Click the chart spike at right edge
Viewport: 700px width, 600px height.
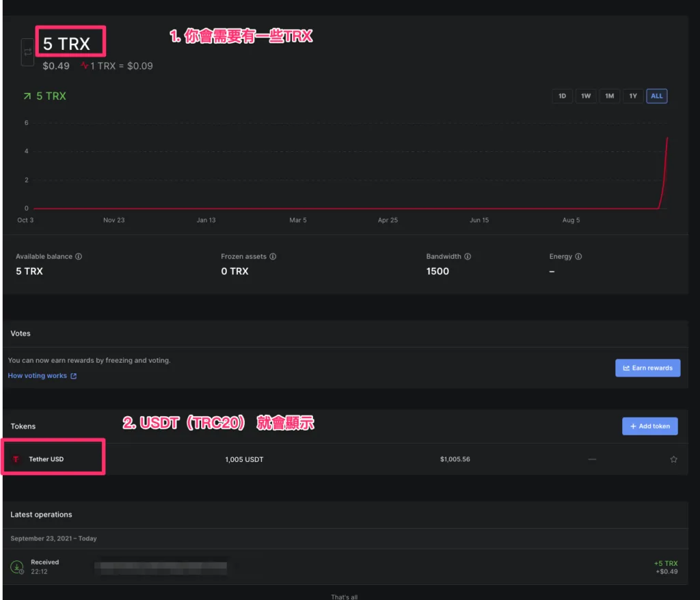[x=665, y=164]
